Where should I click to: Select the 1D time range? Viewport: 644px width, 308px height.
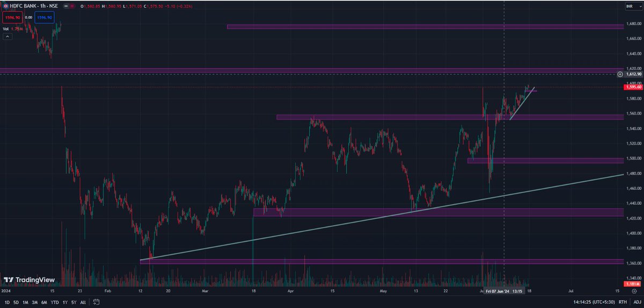7,303
